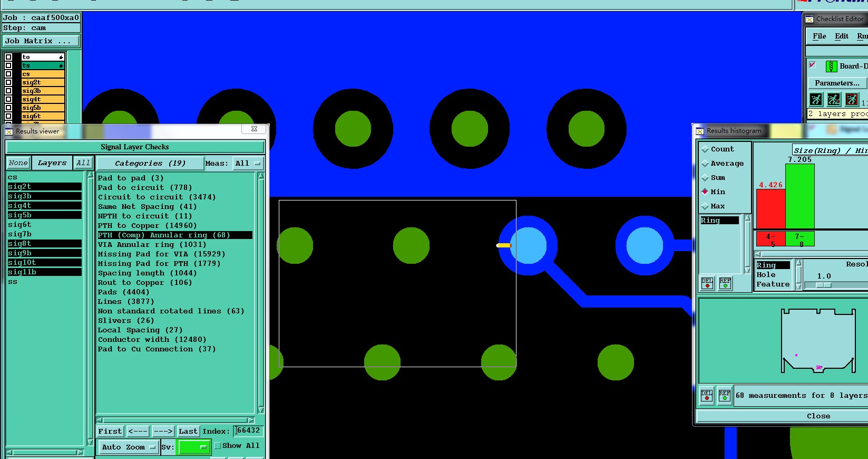Click the Last navigation button
Viewport: 868px width, 459px height.
click(188, 431)
